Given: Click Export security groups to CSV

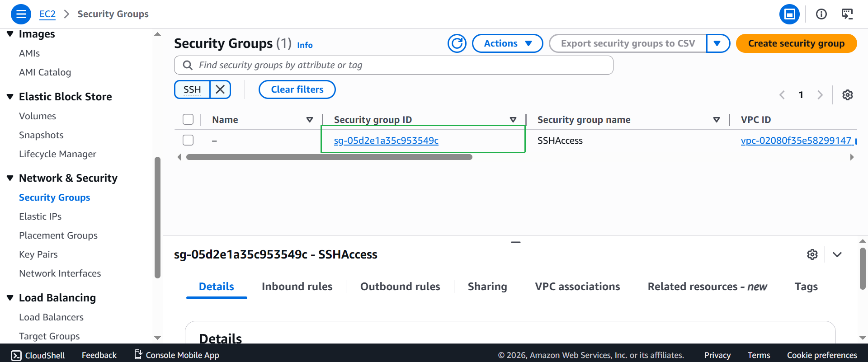Looking at the screenshot, I should coord(627,43).
